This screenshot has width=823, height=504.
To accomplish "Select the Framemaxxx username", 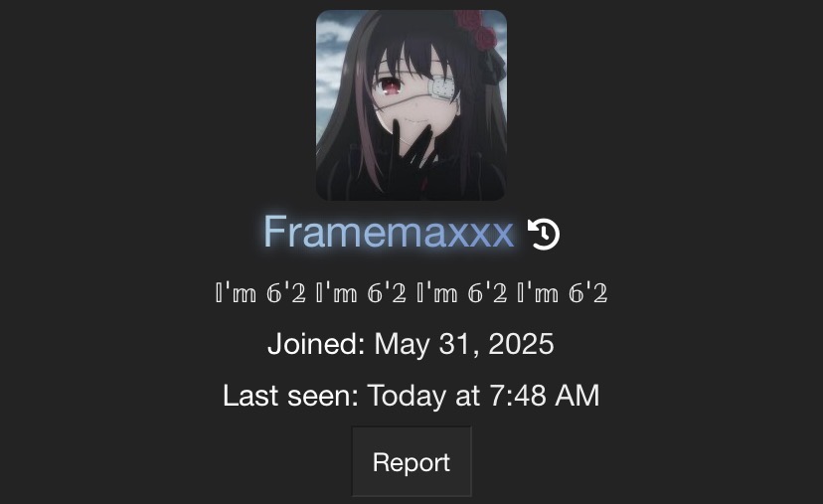I will tap(389, 232).
